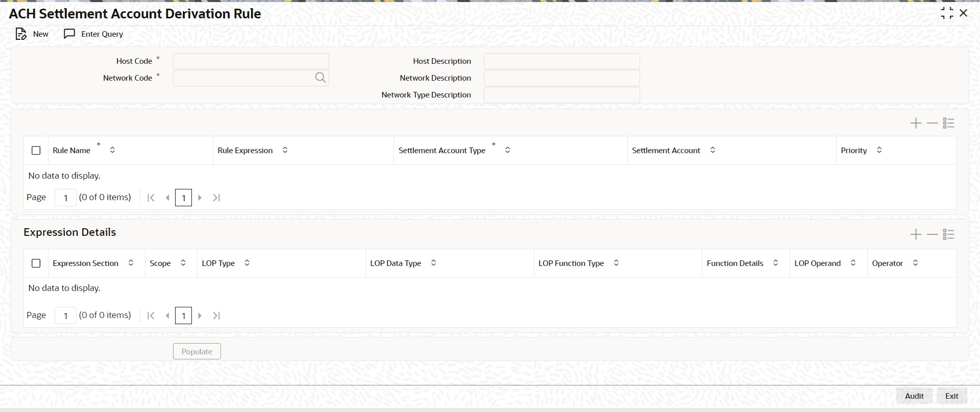Go to next page of rules table
This screenshot has width=980, height=412.
[200, 198]
